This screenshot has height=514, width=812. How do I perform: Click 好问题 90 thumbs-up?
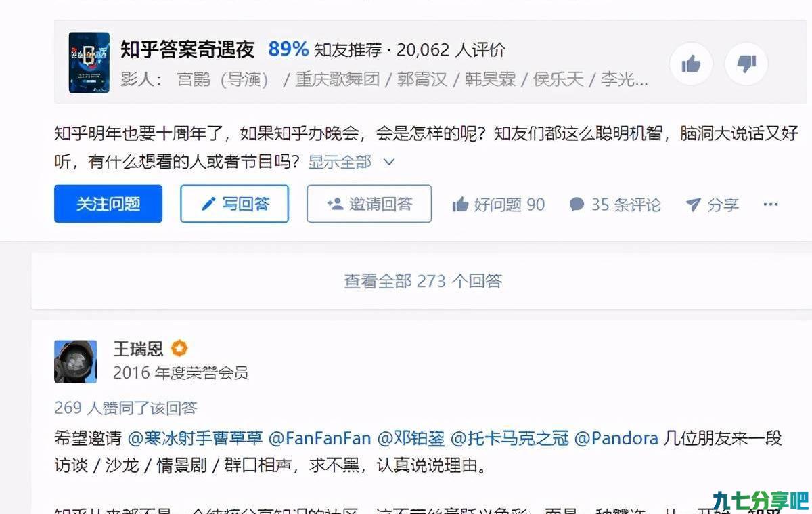click(498, 204)
